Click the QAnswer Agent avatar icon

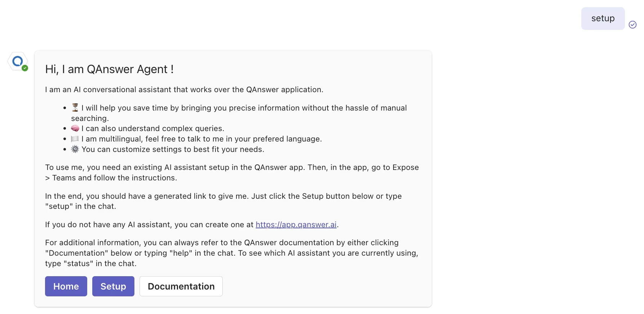(x=18, y=61)
